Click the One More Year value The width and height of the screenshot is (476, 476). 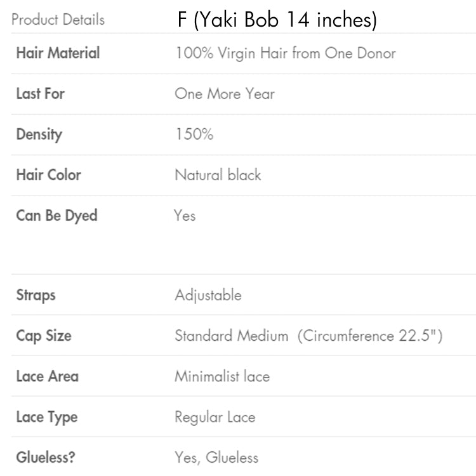(x=225, y=94)
